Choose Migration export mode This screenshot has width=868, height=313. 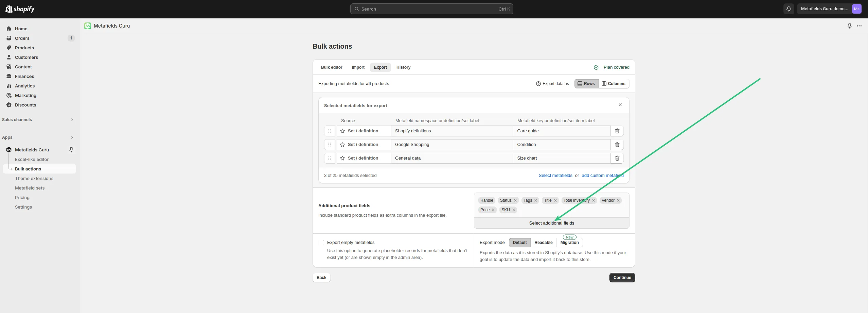(570, 243)
